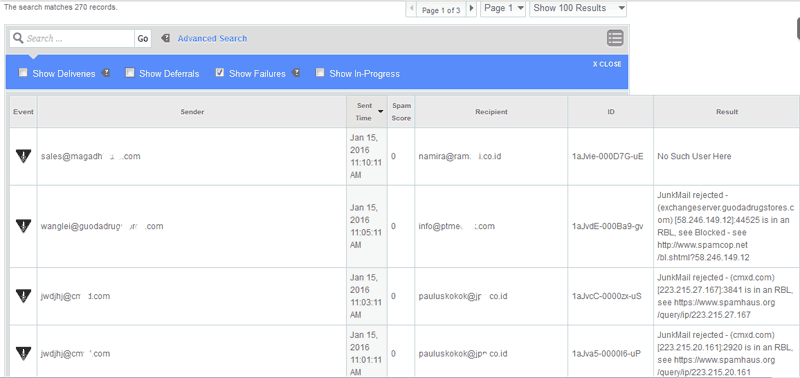Click the magnifier search icon

tap(18, 38)
